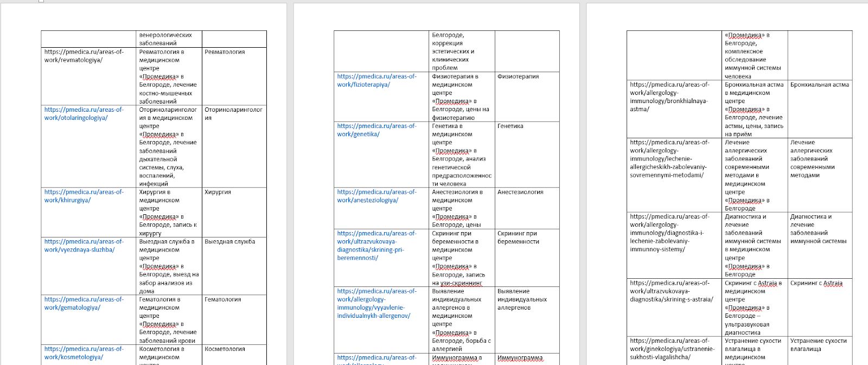Click the cell containing only "Ревматология"
This screenshot has height=365, width=868.
pyautogui.click(x=234, y=76)
